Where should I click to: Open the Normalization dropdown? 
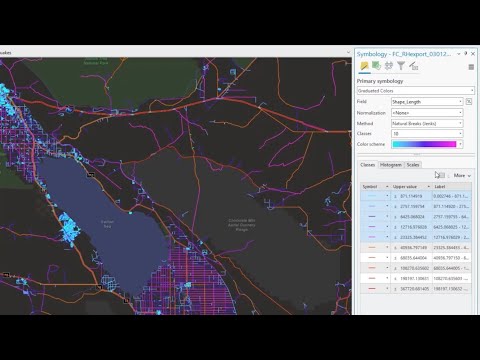pos(427,113)
